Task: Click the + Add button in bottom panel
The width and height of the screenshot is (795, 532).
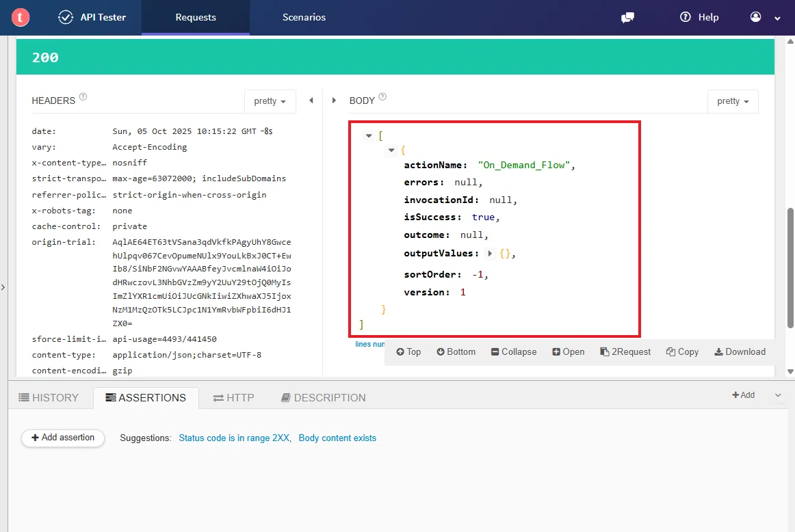Action: tap(743, 395)
